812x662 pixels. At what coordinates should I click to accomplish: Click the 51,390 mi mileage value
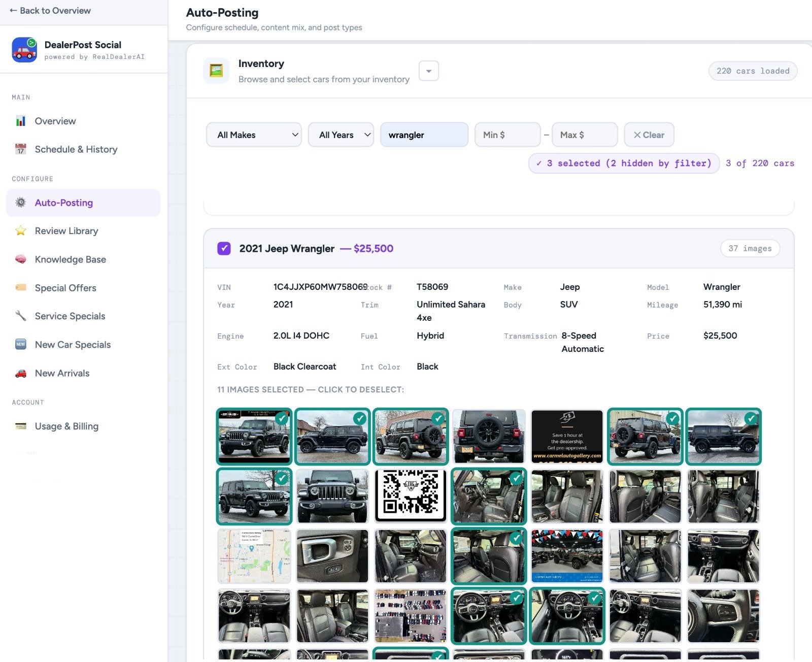tap(723, 305)
